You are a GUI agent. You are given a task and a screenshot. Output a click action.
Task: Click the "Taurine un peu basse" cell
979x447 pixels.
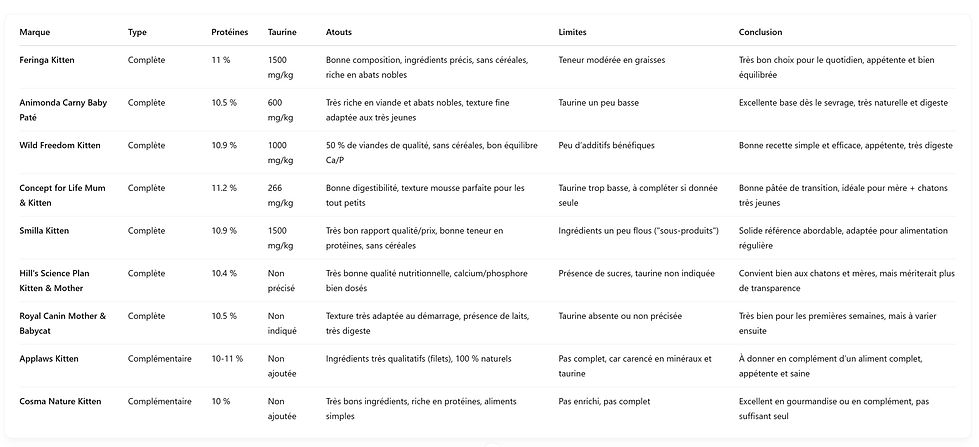598,102
